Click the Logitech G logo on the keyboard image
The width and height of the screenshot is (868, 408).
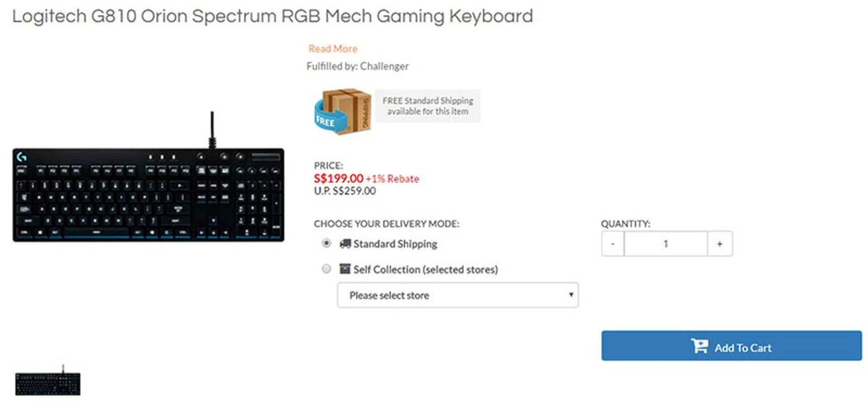click(x=21, y=157)
